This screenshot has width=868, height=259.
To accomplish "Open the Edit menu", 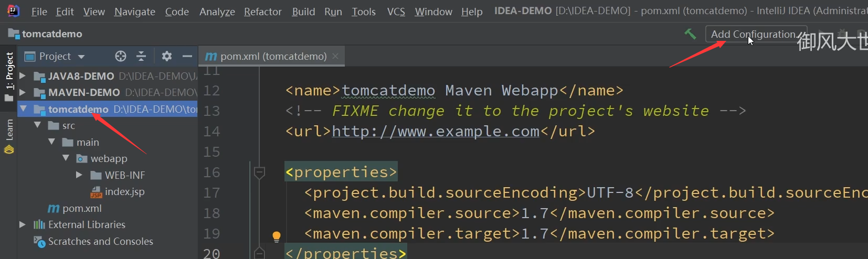I will point(65,12).
